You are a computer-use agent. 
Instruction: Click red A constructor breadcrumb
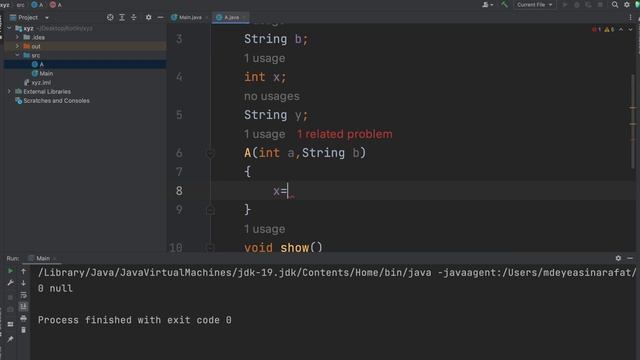click(x=56, y=5)
